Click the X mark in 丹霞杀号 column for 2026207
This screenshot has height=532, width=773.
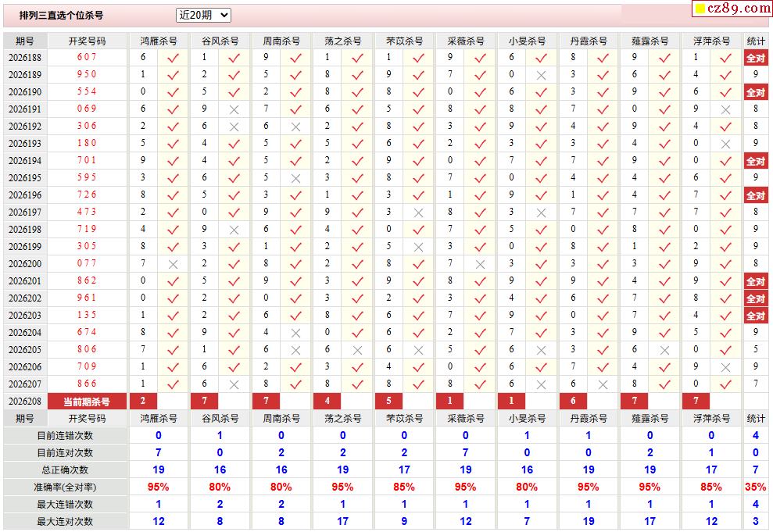click(603, 384)
